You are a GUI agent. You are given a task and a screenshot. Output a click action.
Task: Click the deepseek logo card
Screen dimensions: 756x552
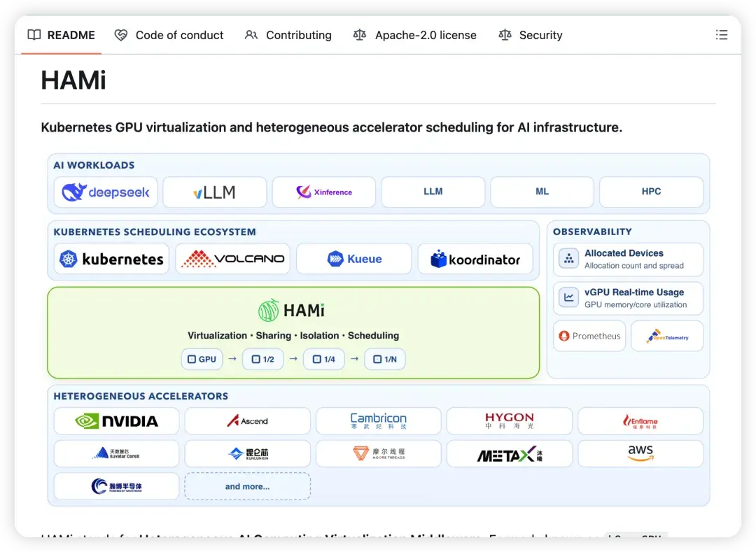106,192
